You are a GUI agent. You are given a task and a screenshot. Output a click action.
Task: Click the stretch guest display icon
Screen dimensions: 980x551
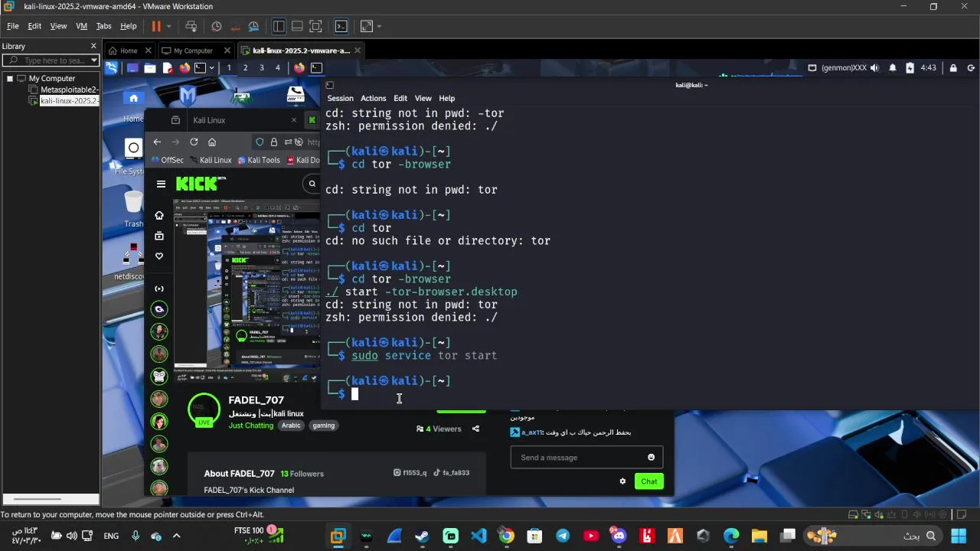tap(366, 26)
